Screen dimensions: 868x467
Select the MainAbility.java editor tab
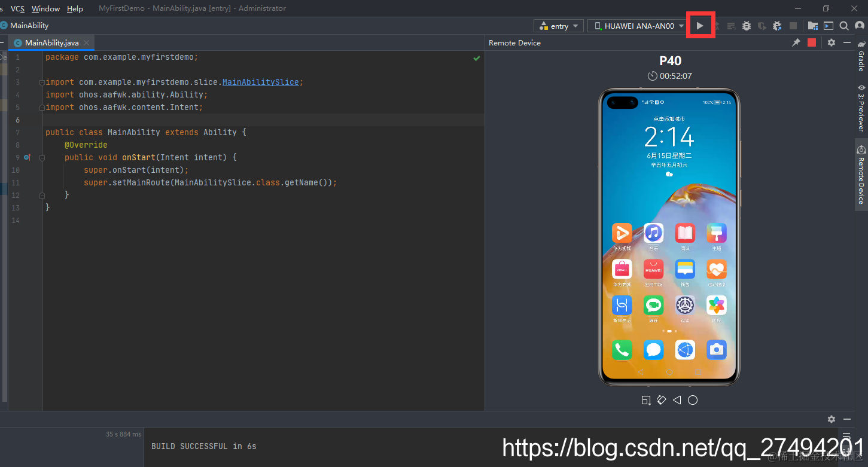[51, 42]
